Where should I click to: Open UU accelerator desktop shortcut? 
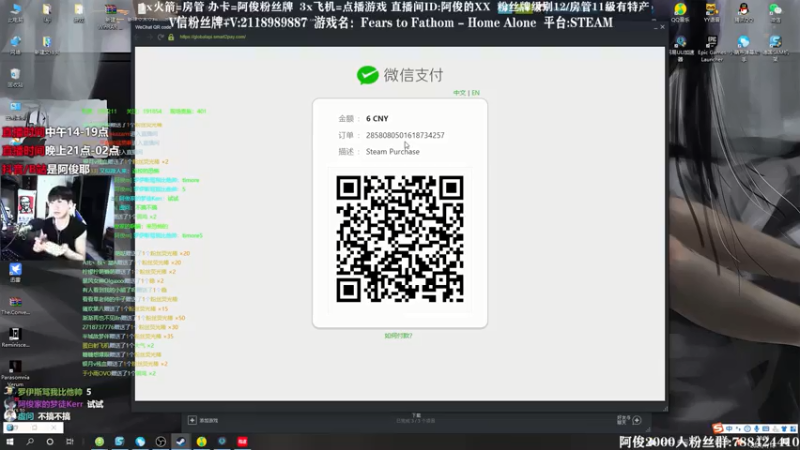point(680,48)
